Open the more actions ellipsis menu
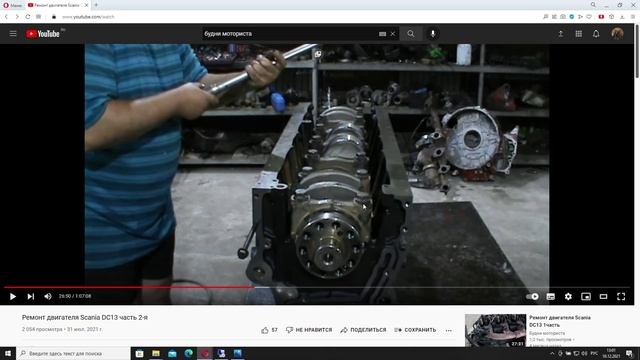The height and width of the screenshot is (360, 640). coord(449,330)
